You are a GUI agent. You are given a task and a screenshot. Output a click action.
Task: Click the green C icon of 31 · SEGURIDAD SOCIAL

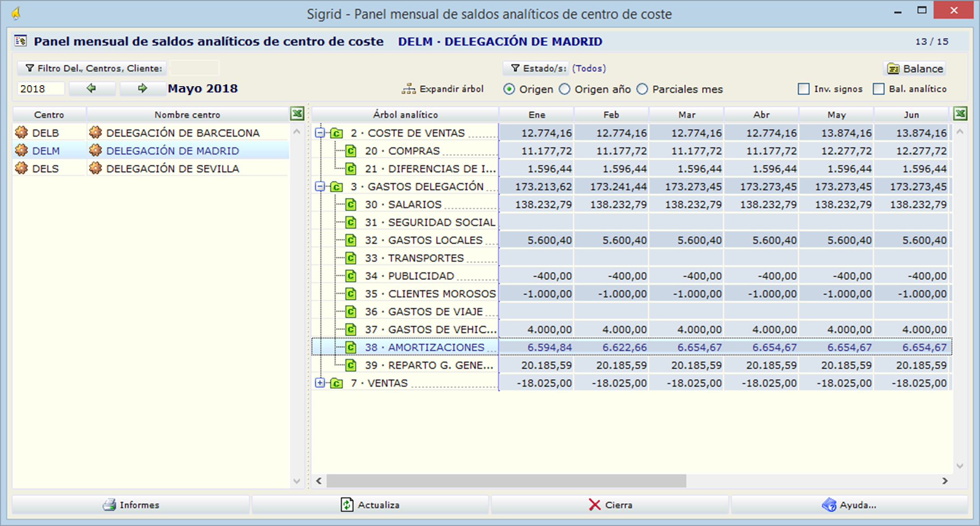click(351, 222)
